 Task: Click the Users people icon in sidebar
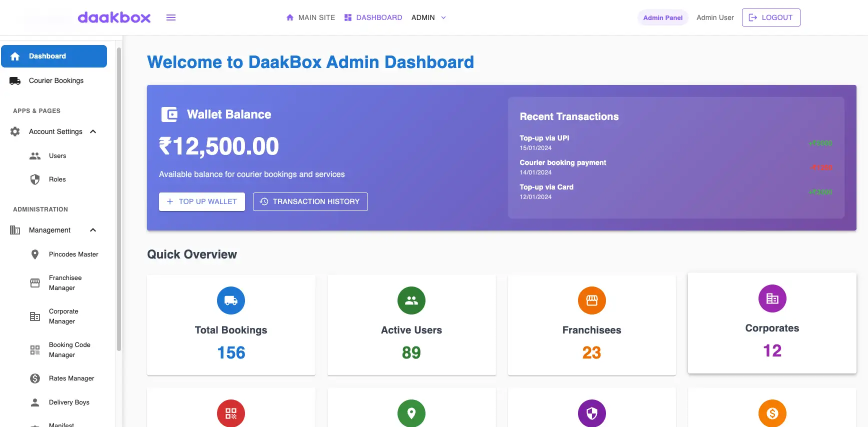35,156
